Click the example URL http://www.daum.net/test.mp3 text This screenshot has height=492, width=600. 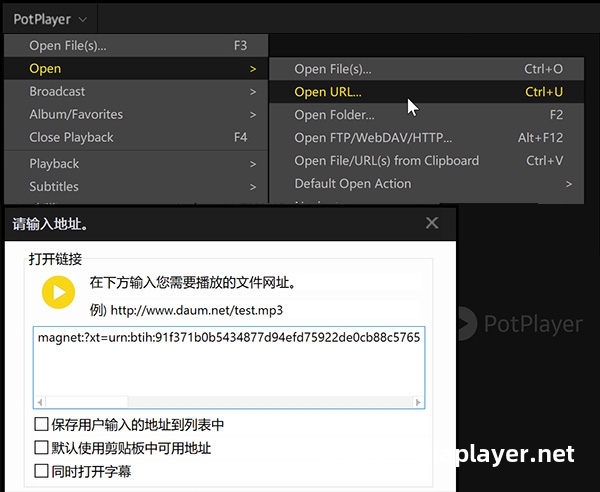coord(197,310)
